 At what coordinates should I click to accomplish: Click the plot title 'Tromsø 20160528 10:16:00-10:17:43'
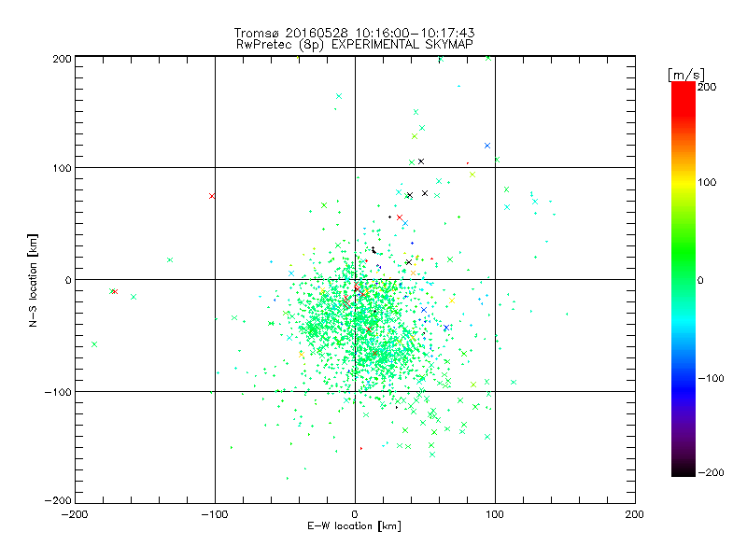pyautogui.click(x=354, y=33)
